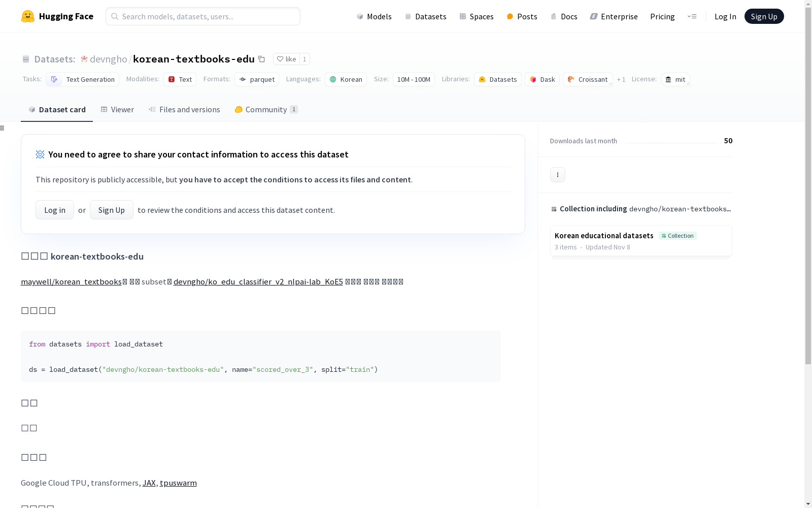Click the mit license tag
Viewport: 812px width, 508px height.
(675, 79)
